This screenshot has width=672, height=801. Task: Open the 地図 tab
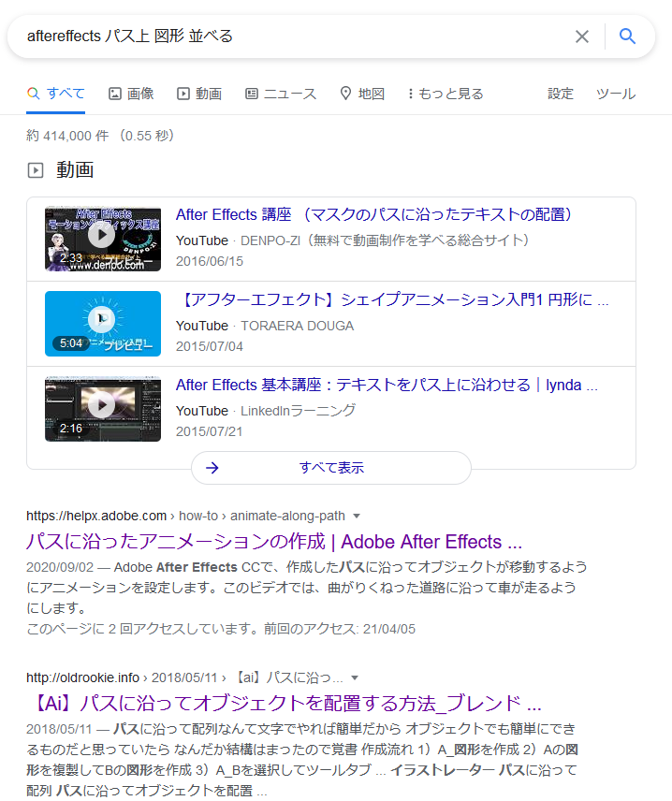pos(362,94)
